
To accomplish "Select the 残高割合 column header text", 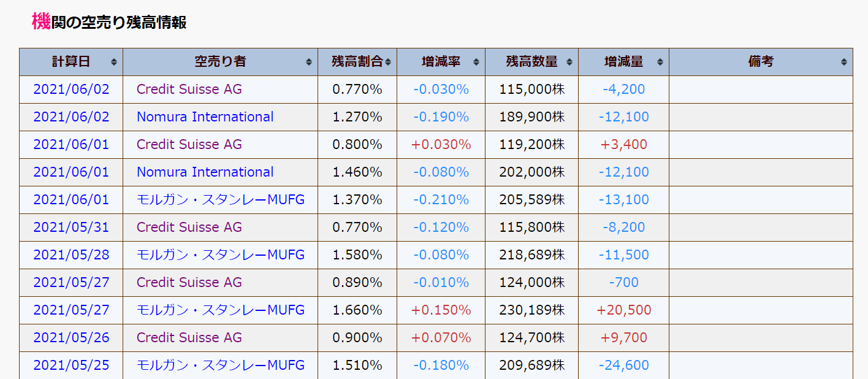I will tap(357, 62).
